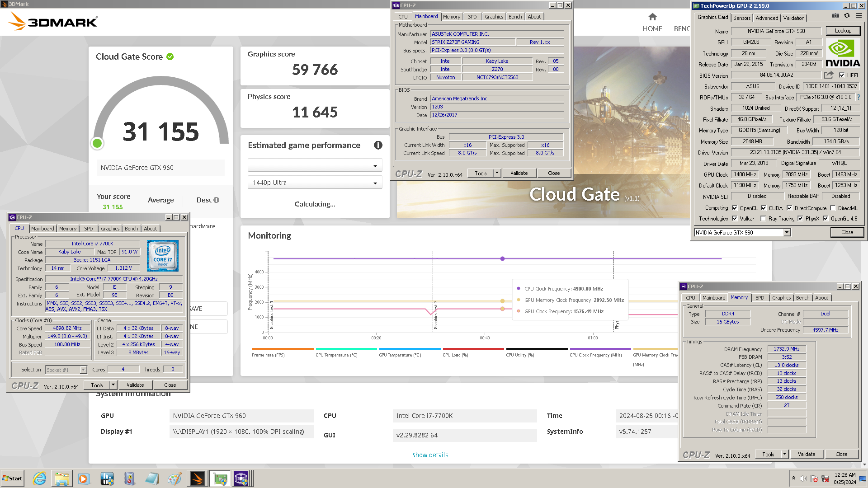Image resolution: width=868 pixels, height=488 pixels.
Task: Toggle the DirectML checkbox
Action: tap(833, 208)
